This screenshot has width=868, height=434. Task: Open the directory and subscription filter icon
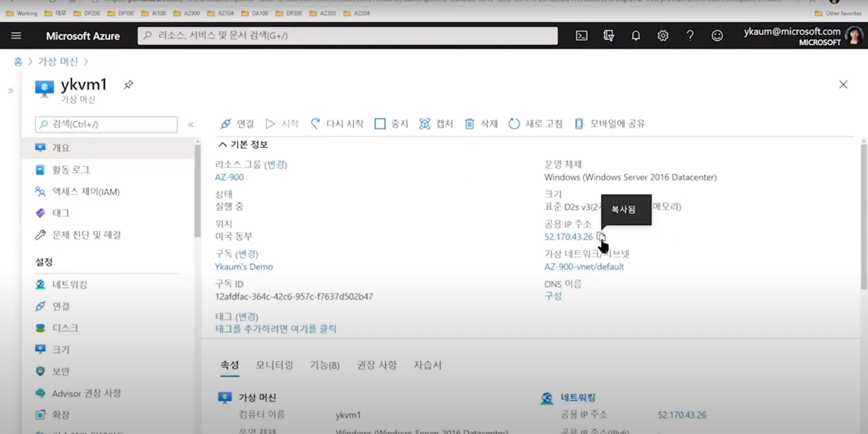click(609, 35)
